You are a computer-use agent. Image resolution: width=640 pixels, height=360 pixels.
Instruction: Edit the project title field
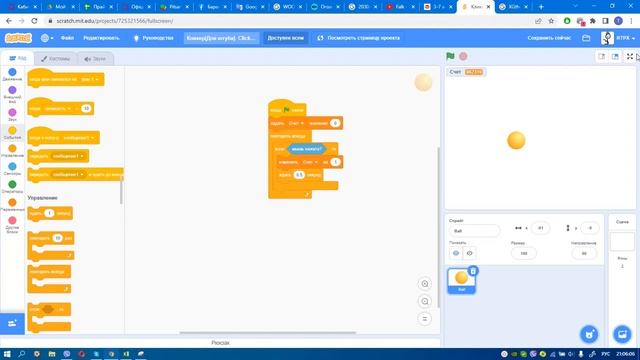click(221, 38)
